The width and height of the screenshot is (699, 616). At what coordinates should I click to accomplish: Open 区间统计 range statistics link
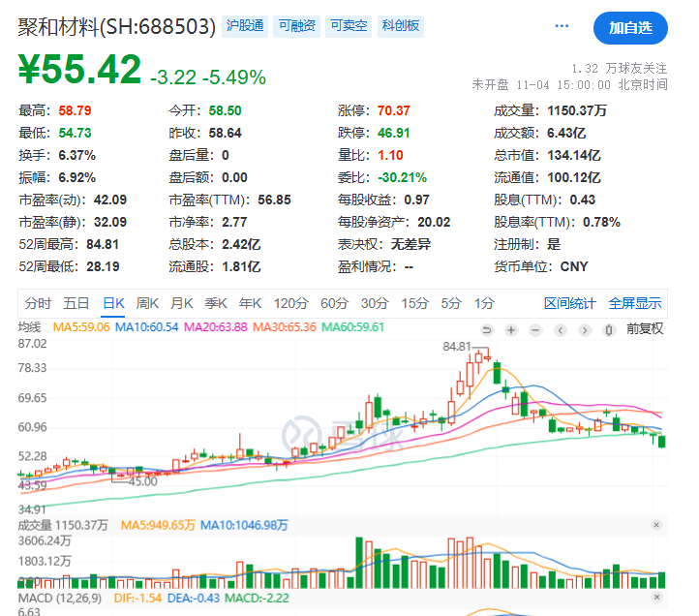(x=569, y=303)
